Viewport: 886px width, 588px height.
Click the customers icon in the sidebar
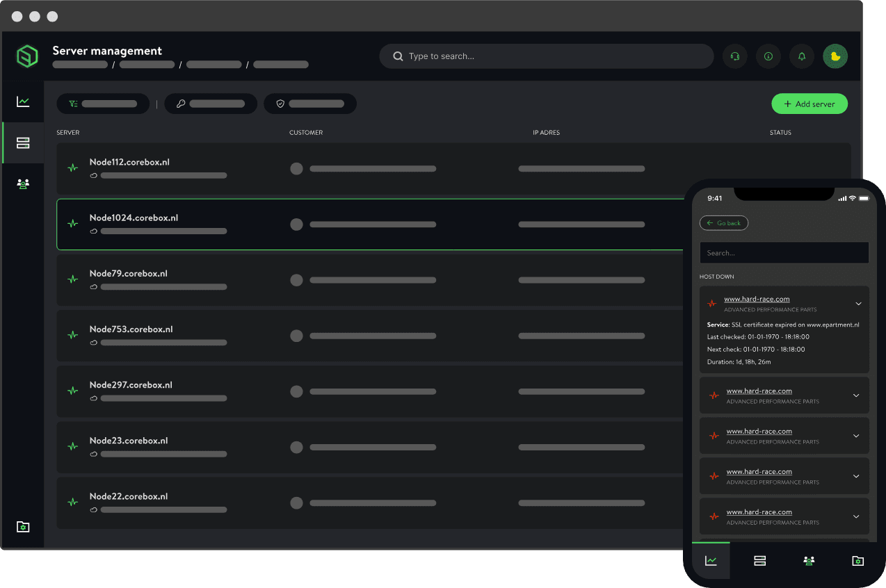(23, 183)
